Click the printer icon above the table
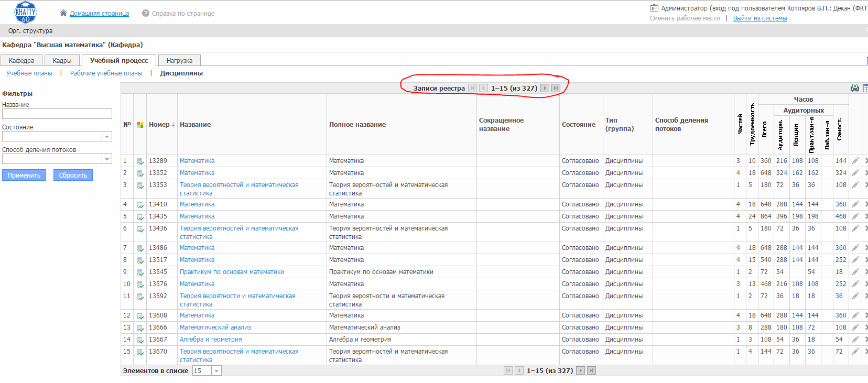 (x=855, y=88)
